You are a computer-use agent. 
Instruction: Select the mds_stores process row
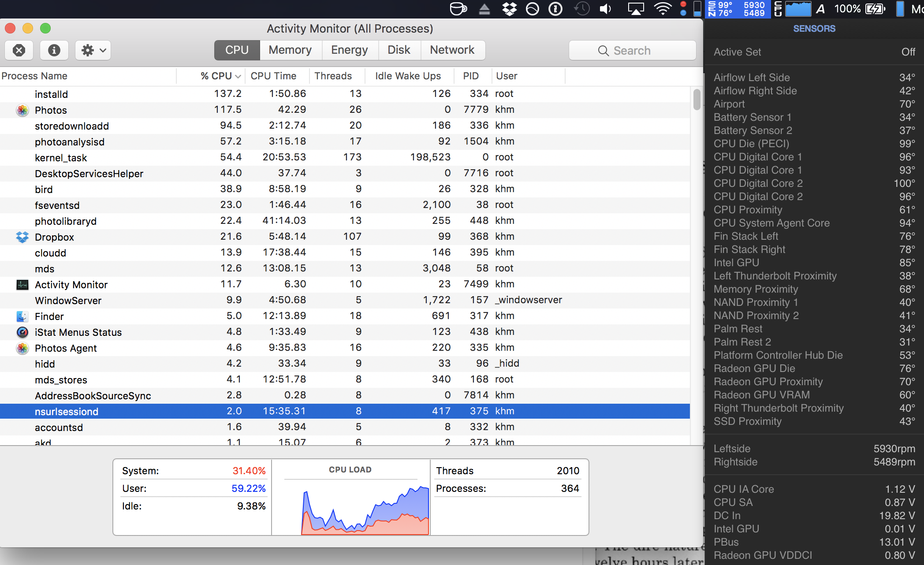345,379
